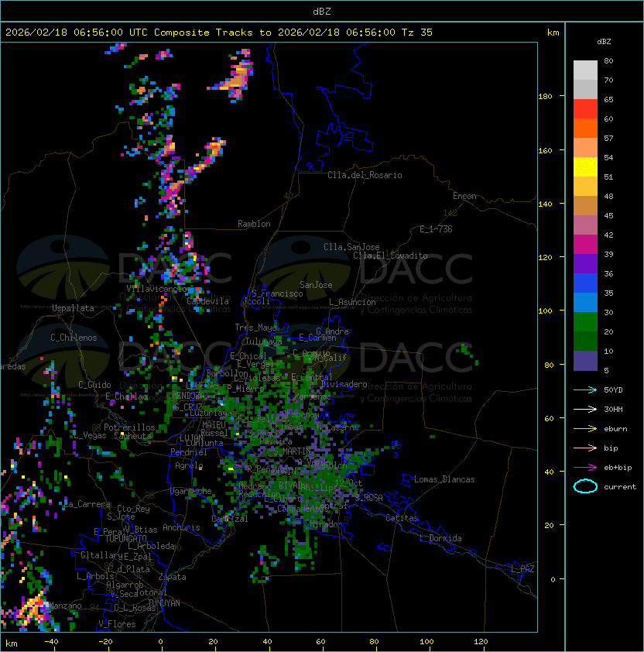Click the yellow eburn arrow icon
Viewport: 644px width, 652px height.
[585, 429]
